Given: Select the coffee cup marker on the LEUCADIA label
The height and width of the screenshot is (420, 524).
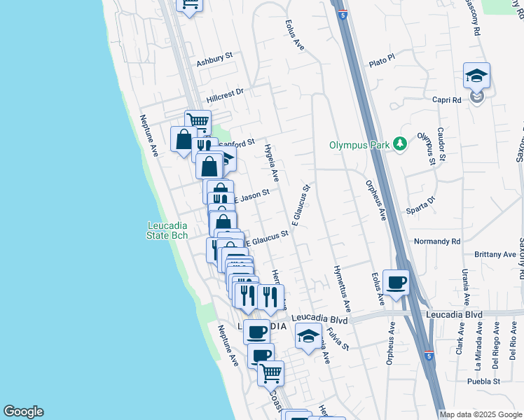Looking at the screenshot, I should coord(256,332).
